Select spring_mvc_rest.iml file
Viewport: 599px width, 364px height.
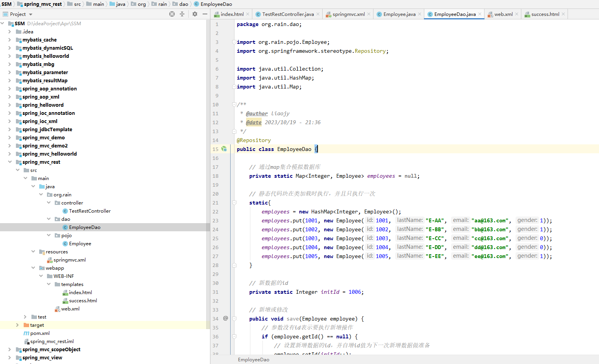[52, 341]
